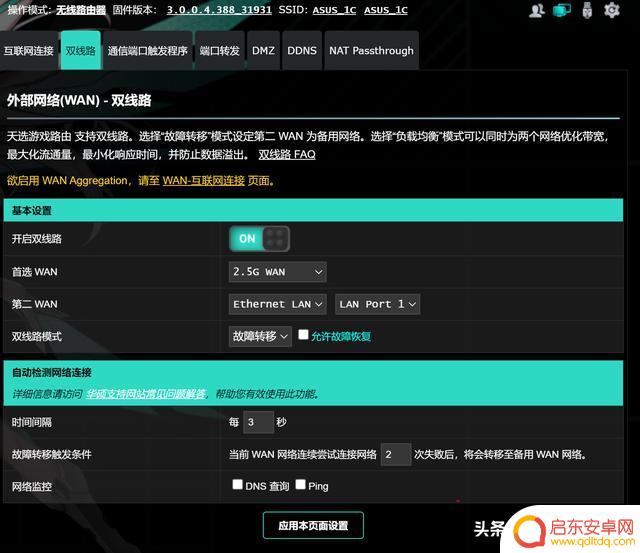
Task: Enable the Ping monitoring checkbox
Action: pos(300,484)
